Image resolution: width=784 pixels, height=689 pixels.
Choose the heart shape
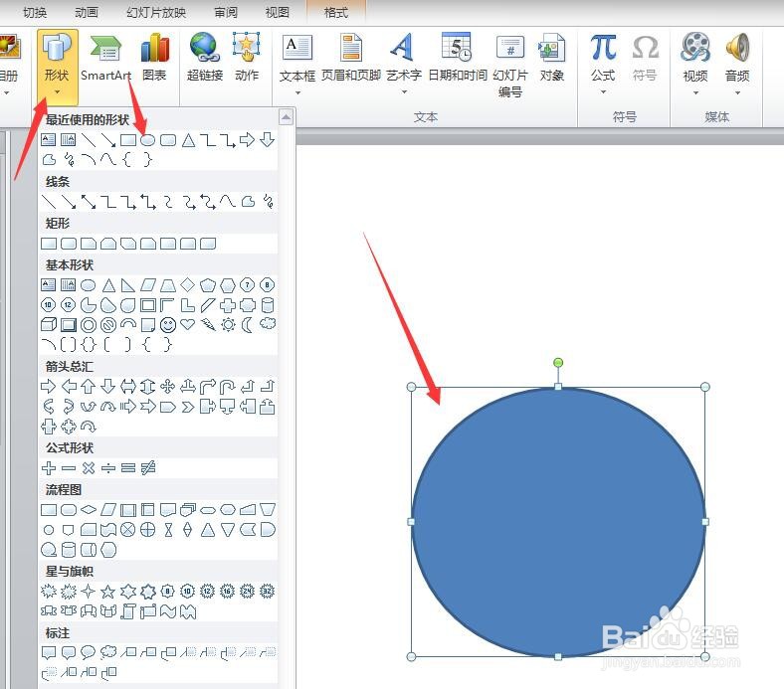[x=188, y=325]
